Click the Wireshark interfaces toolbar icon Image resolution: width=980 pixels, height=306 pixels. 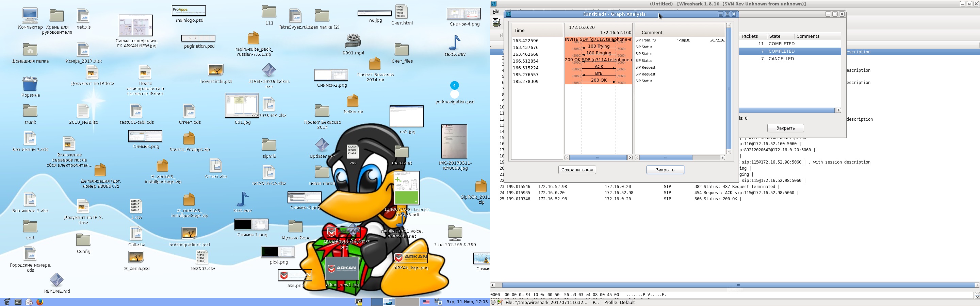click(496, 22)
